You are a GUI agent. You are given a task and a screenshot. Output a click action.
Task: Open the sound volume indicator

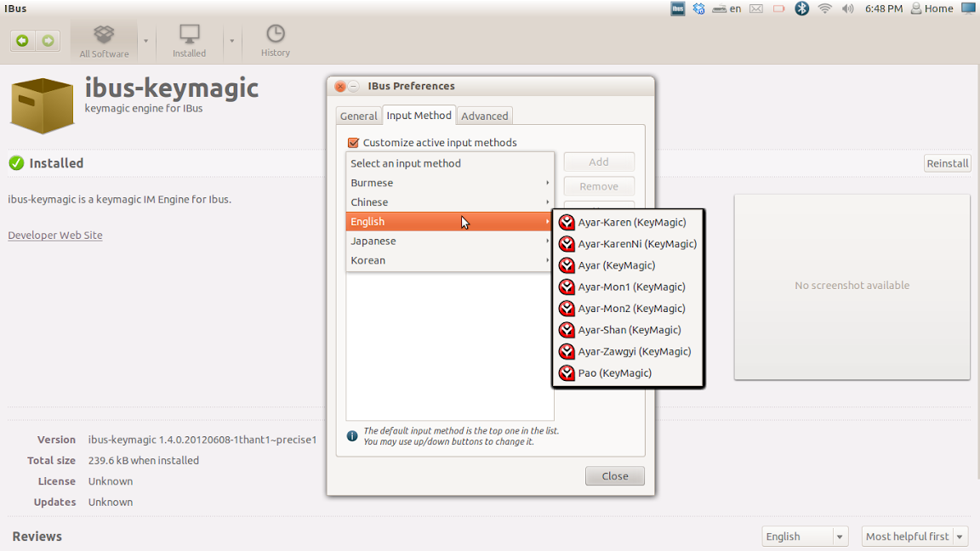pyautogui.click(x=847, y=9)
